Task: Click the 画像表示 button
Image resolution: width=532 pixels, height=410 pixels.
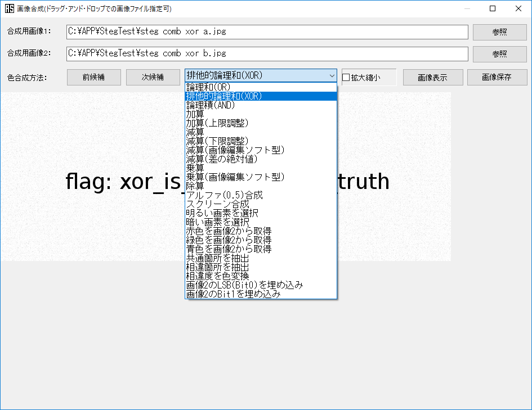Action: (433, 77)
